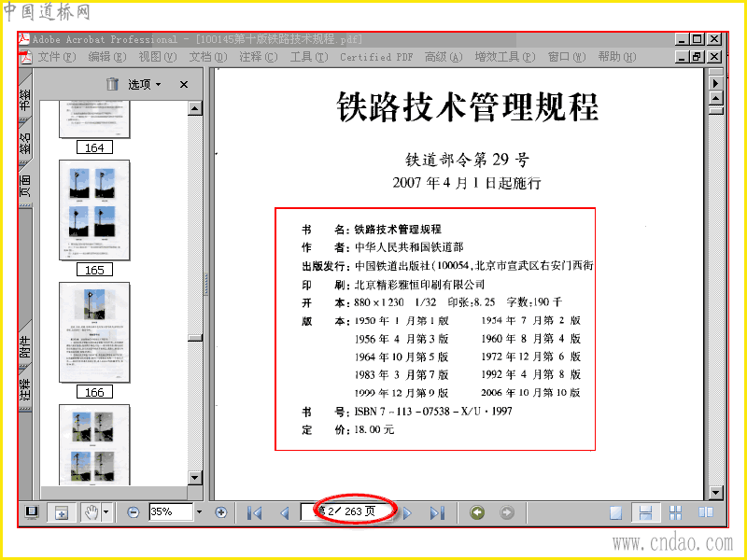Image resolution: width=747 pixels, height=560 pixels.
Task: Select page thumbnail 165
Action: (x=94, y=210)
